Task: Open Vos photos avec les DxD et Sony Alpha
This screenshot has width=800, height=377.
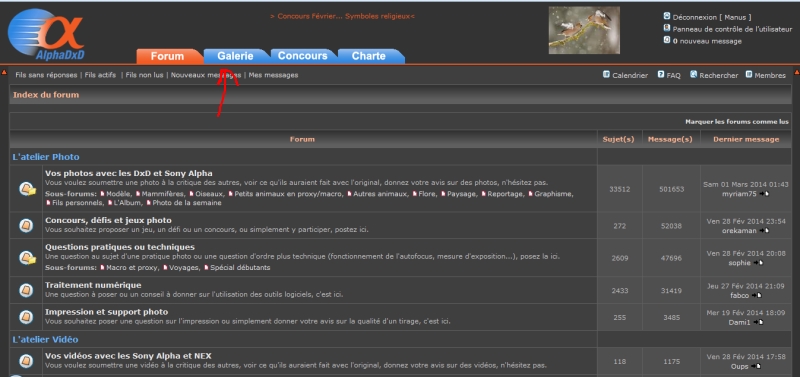Action: pyautogui.click(x=129, y=173)
